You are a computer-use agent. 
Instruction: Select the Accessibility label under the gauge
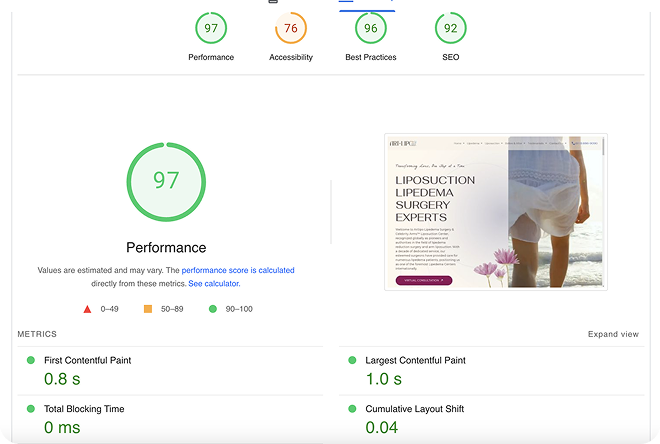pos(291,57)
